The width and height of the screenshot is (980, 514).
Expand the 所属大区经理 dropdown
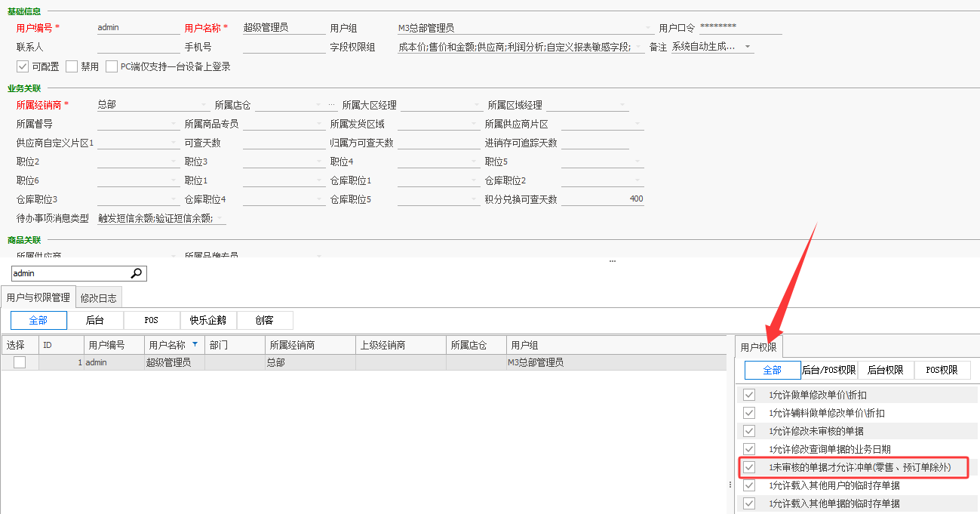477,105
